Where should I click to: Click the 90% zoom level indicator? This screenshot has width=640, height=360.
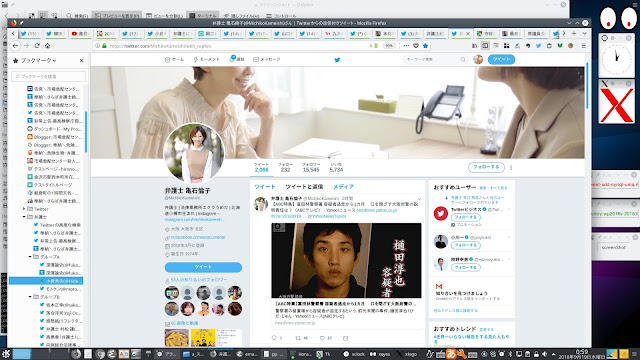point(389,46)
